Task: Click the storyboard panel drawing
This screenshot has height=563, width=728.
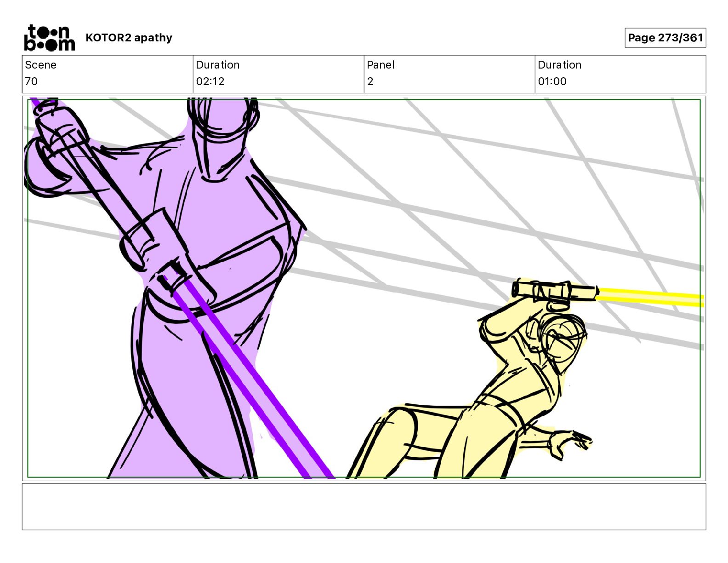Action: point(364,288)
